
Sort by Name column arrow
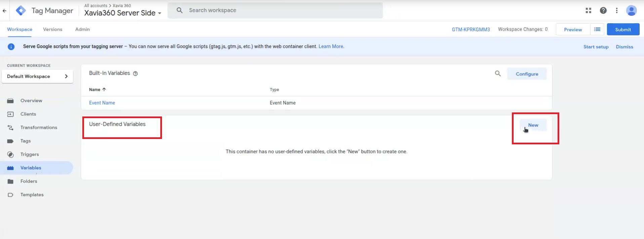pyautogui.click(x=104, y=90)
